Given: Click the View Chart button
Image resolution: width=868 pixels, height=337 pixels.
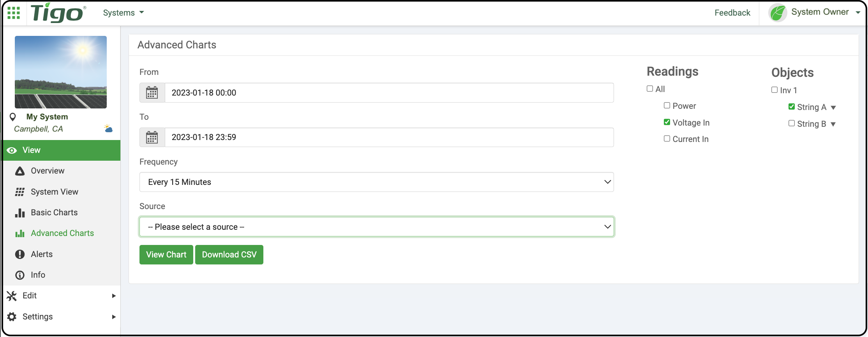Looking at the screenshot, I should (166, 255).
